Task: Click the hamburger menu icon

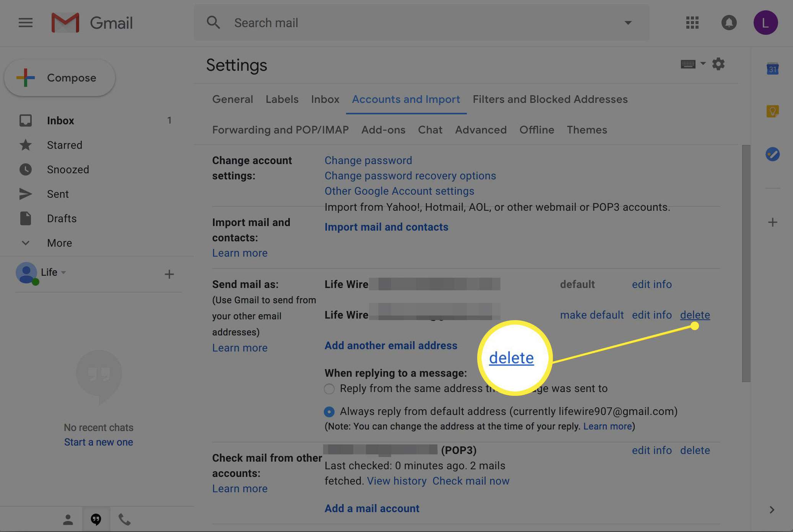Action: pos(25,23)
